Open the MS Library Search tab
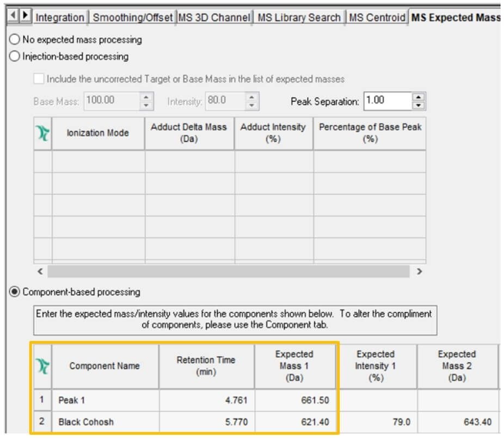This screenshot has height=439, width=504. (x=299, y=17)
